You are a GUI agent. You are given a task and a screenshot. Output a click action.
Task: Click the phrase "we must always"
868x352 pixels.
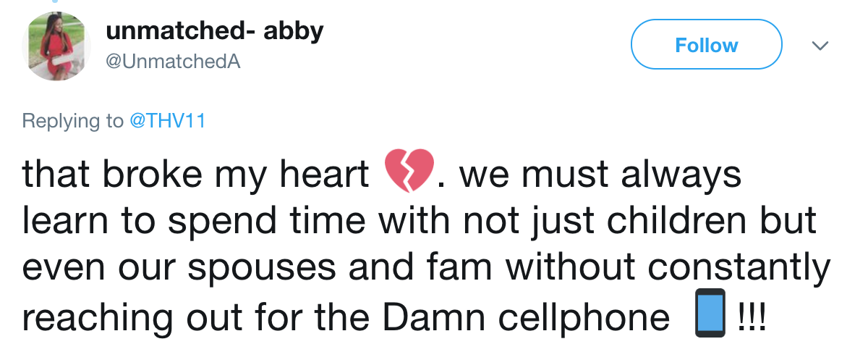pyautogui.click(x=600, y=174)
